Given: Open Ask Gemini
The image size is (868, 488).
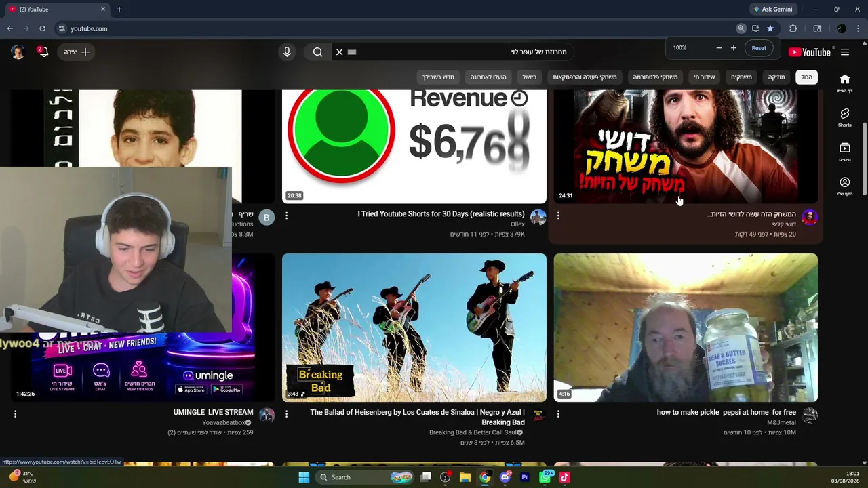Looking at the screenshot, I should (772, 9).
